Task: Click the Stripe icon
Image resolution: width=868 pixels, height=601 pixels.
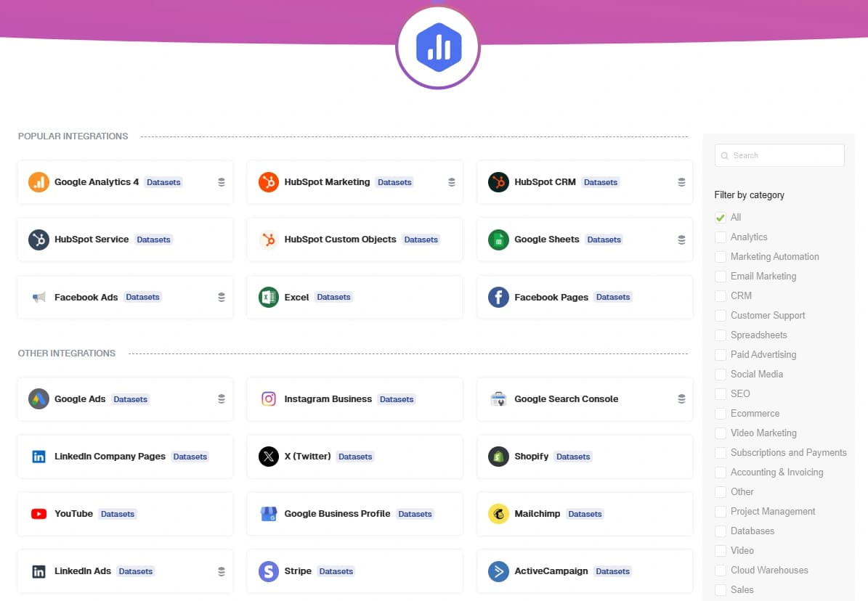Action: (269, 572)
